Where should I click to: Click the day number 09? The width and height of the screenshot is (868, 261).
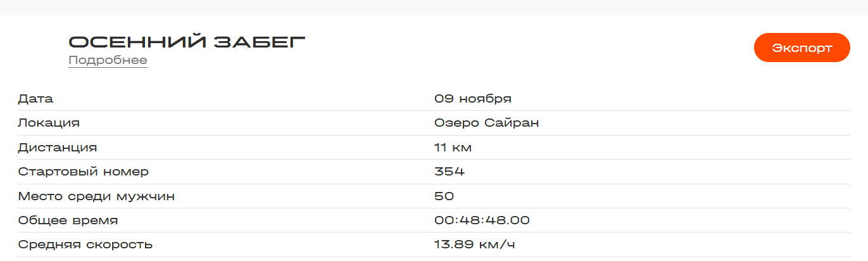pos(443,99)
